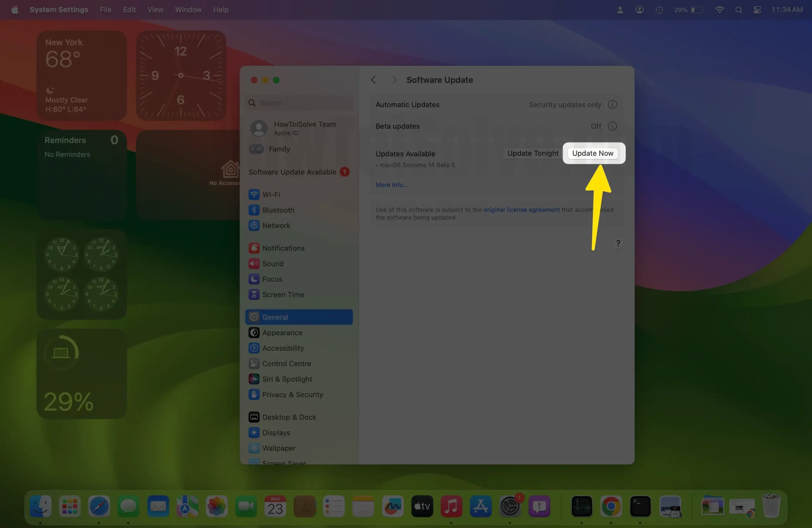This screenshot has width=812, height=528.
Task: Open Messages from the Dock
Action: coord(128,506)
